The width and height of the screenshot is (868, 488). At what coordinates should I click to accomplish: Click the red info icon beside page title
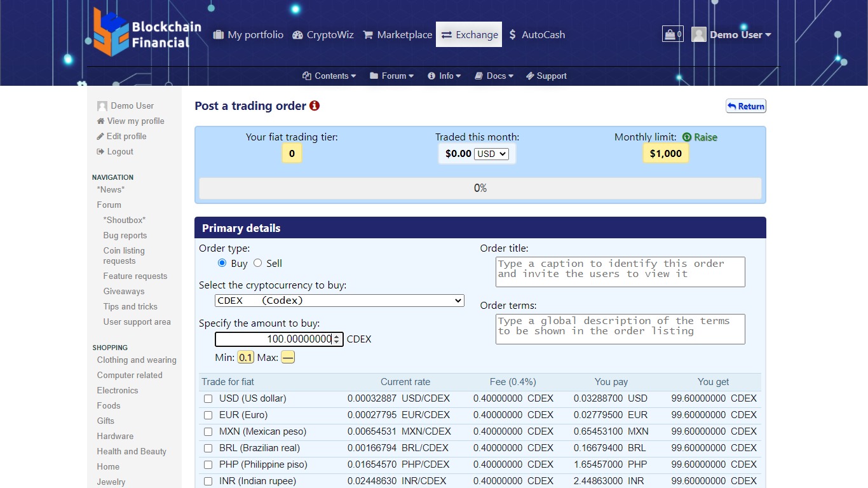click(x=315, y=106)
